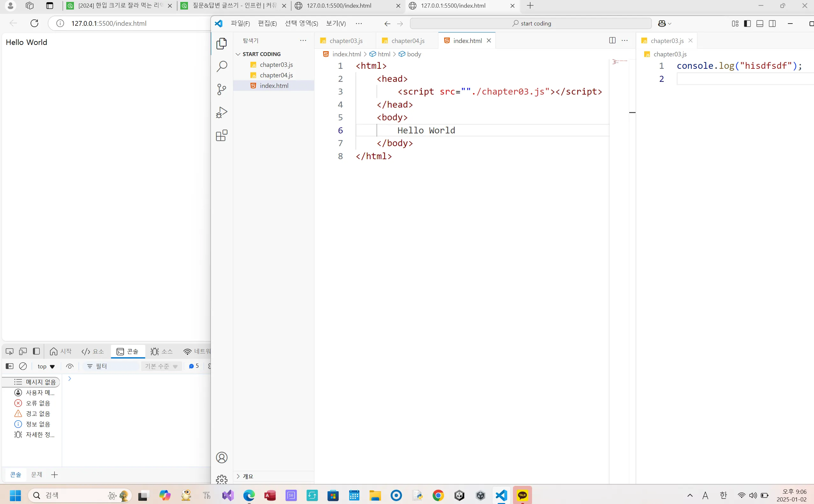Open more actions for index.html editor group

coord(624,40)
